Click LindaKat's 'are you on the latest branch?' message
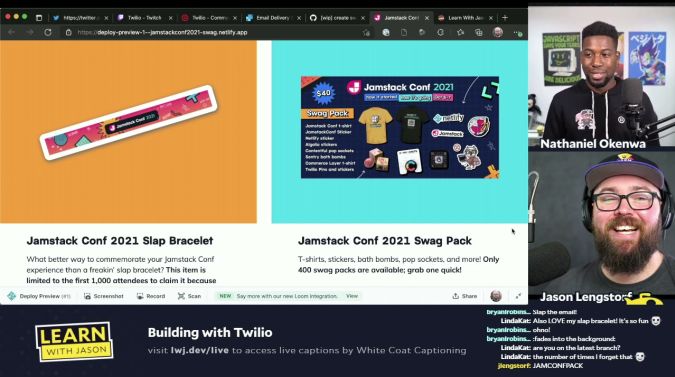 click(576, 348)
